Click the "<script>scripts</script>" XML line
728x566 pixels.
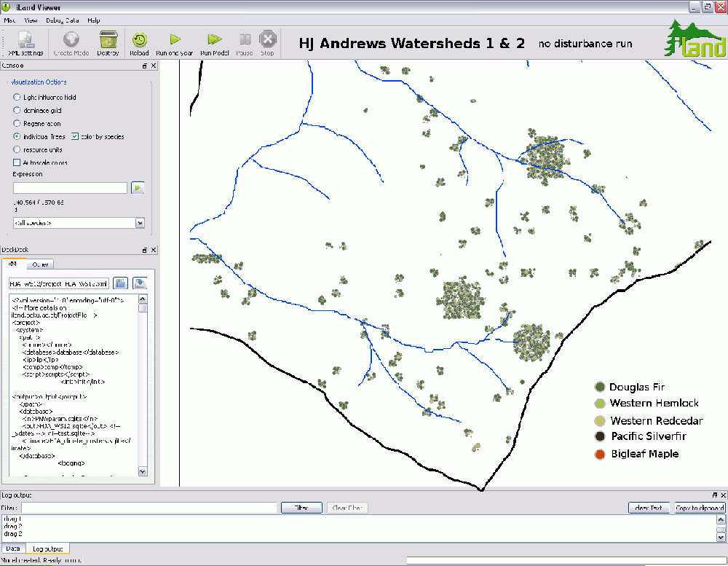click(56, 374)
